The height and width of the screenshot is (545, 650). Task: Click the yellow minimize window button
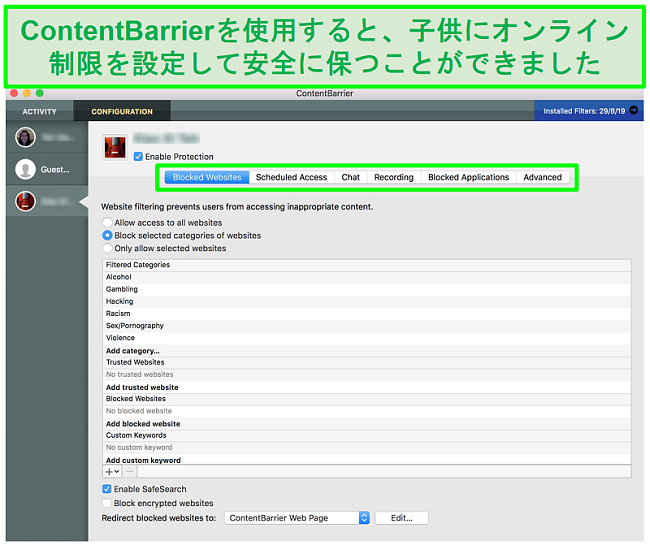(x=27, y=93)
